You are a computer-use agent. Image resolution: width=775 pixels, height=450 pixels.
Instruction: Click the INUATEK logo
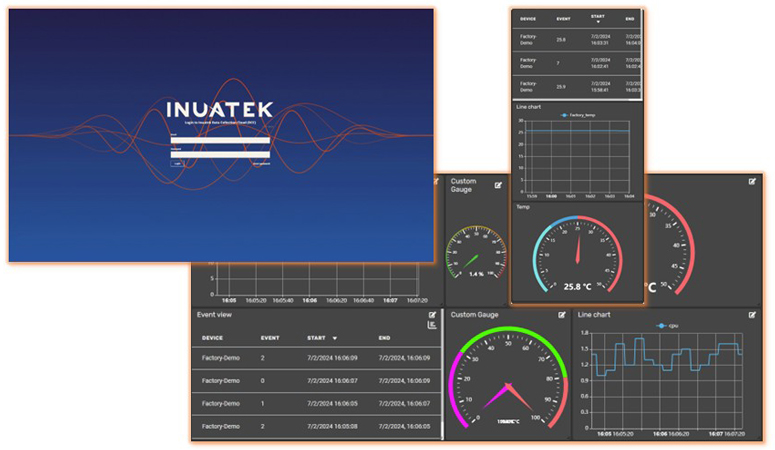pyautogui.click(x=219, y=110)
